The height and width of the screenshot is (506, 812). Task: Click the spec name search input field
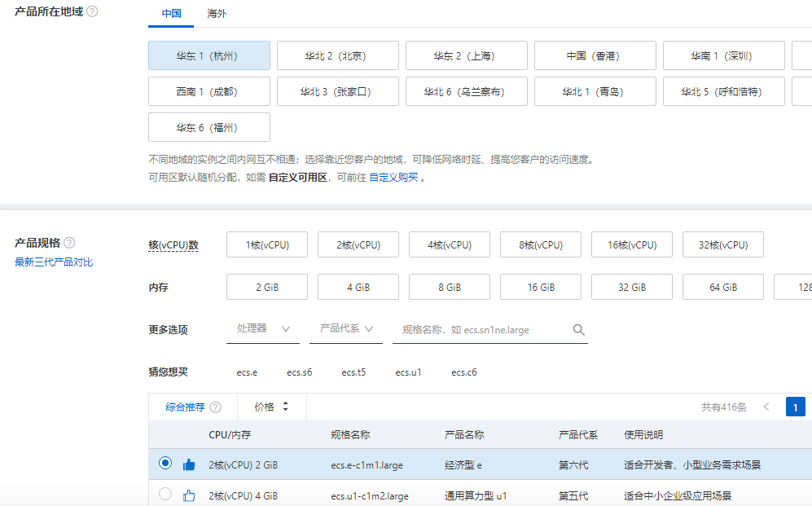472,330
